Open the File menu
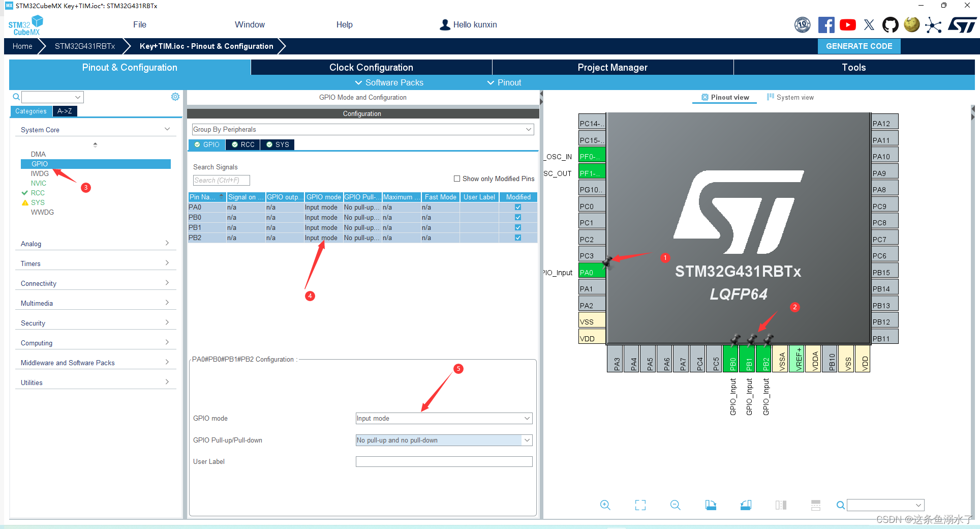The width and height of the screenshot is (980, 529). [x=140, y=24]
